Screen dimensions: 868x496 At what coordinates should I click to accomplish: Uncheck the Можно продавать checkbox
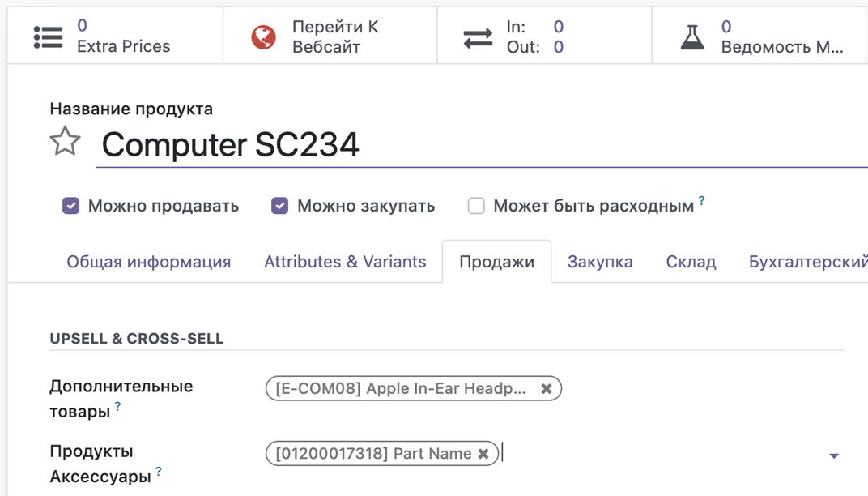pyautogui.click(x=71, y=206)
